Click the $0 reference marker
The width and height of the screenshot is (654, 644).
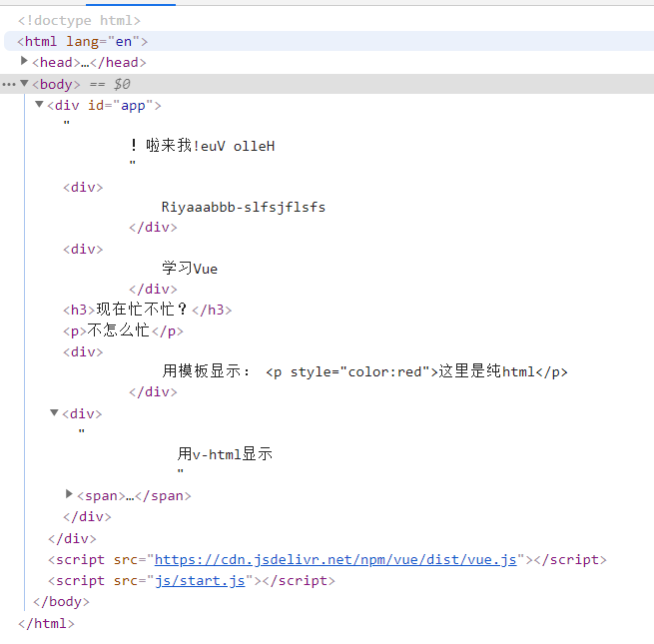[x=122, y=84]
